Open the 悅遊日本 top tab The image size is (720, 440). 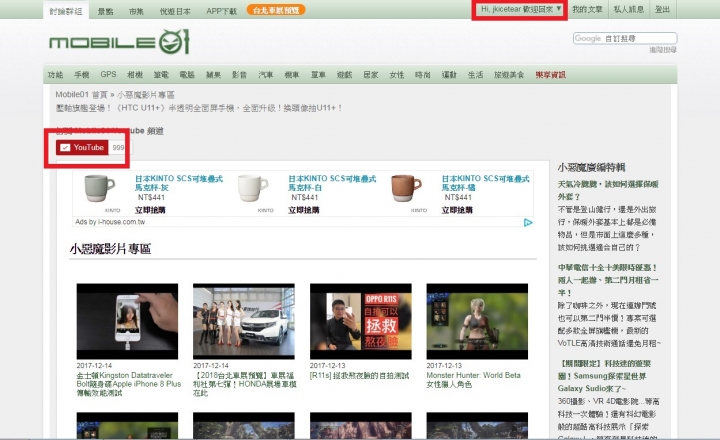[x=174, y=11]
